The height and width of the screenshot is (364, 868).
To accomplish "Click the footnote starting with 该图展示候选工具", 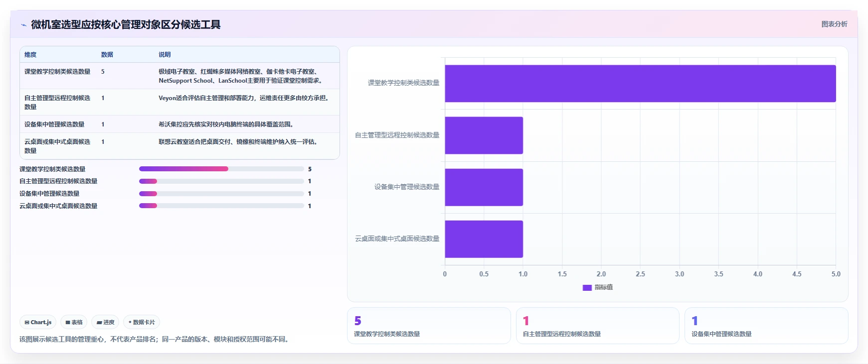I will (155, 340).
